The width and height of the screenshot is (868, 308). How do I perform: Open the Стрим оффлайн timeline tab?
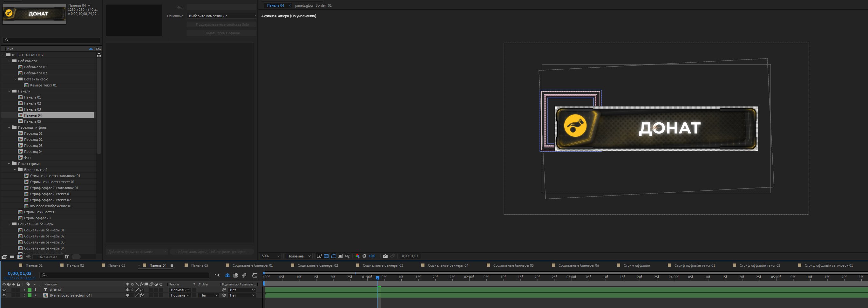(x=636, y=265)
